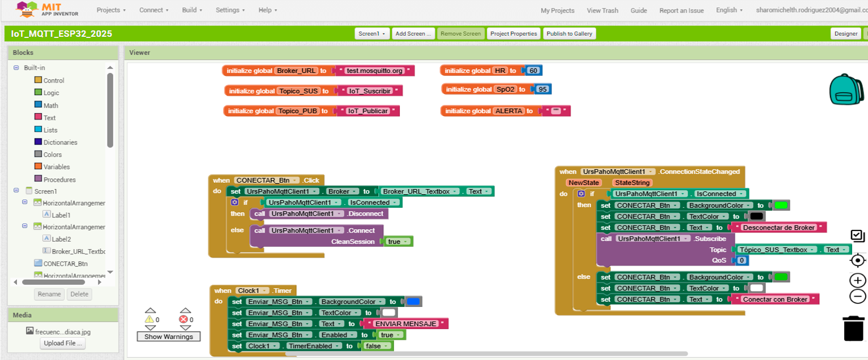
Task: Toggle the workspace controls checkbox icon
Action: pos(857,235)
